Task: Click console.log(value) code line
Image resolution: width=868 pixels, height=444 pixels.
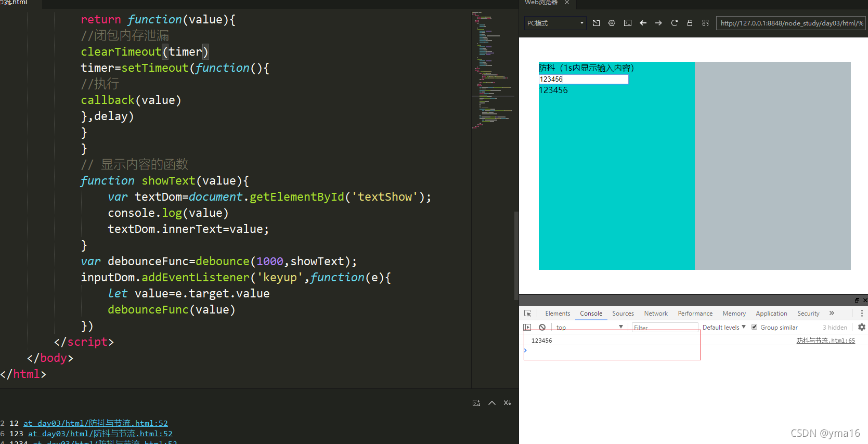Action: click(168, 213)
